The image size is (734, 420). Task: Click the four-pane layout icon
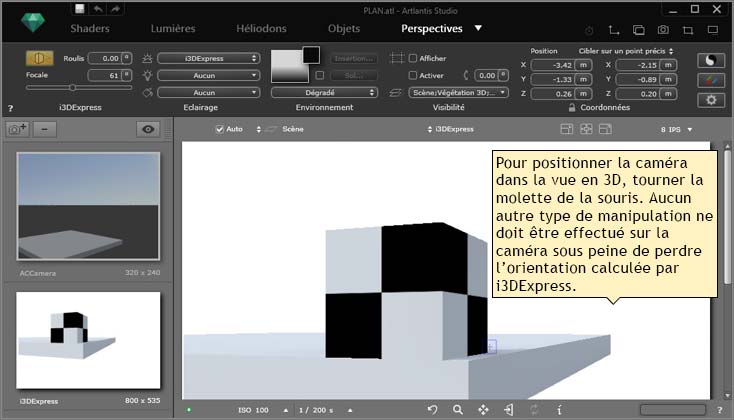(x=586, y=129)
